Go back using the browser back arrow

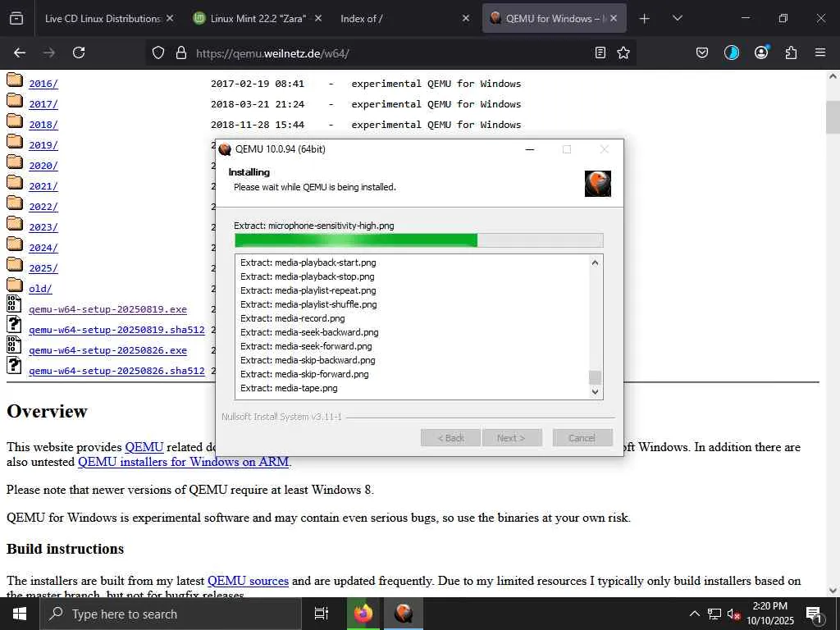click(20, 52)
